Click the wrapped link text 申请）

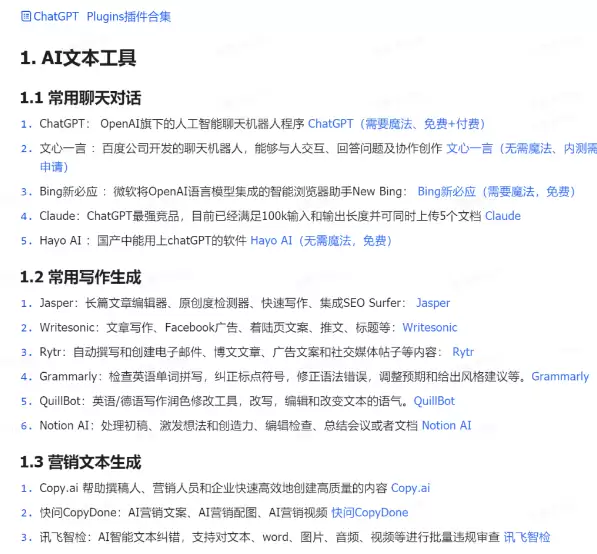pyautogui.click(x=54, y=167)
